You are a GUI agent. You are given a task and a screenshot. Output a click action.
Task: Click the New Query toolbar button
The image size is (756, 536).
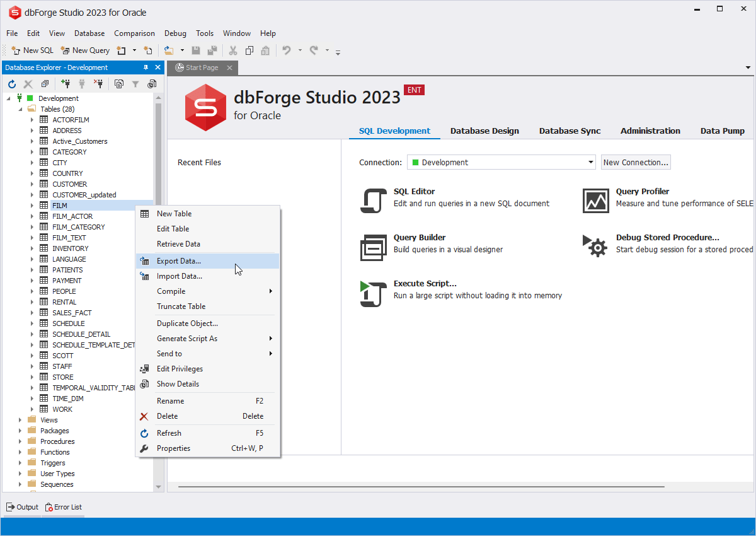click(85, 50)
